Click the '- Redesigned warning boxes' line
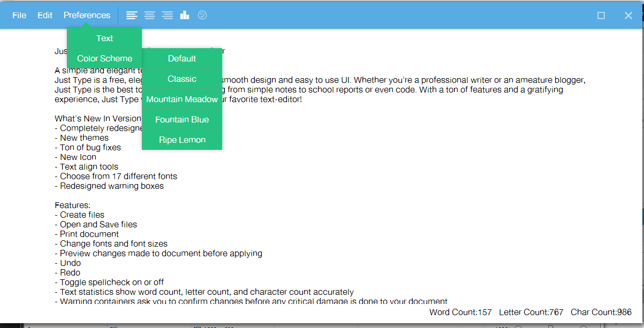This screenshot has width=644, height=328. 109,186
